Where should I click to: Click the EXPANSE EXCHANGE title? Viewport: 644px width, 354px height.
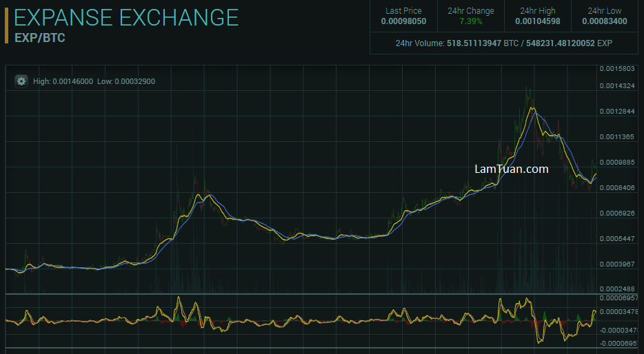pos(126,18)
